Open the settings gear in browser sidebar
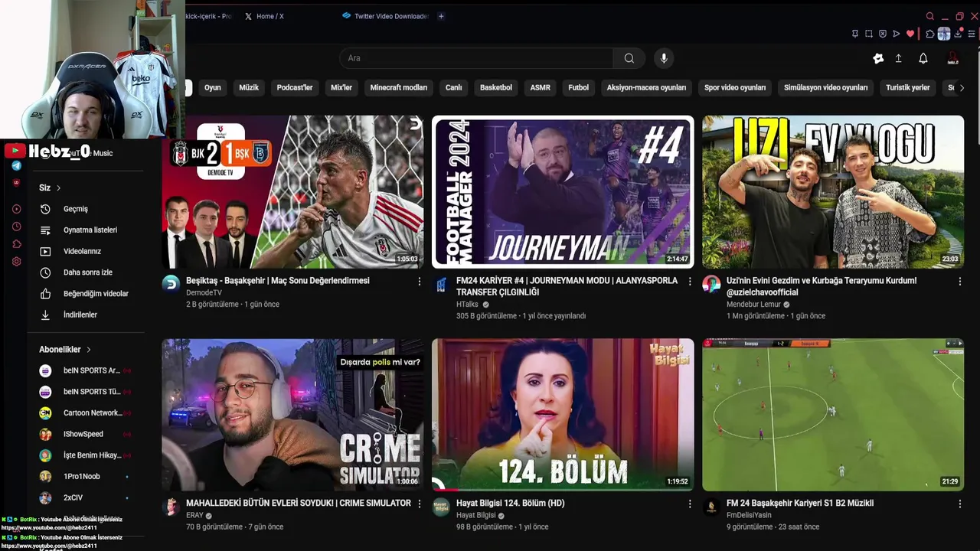This screenshot has height=551, width=980. 16,262
